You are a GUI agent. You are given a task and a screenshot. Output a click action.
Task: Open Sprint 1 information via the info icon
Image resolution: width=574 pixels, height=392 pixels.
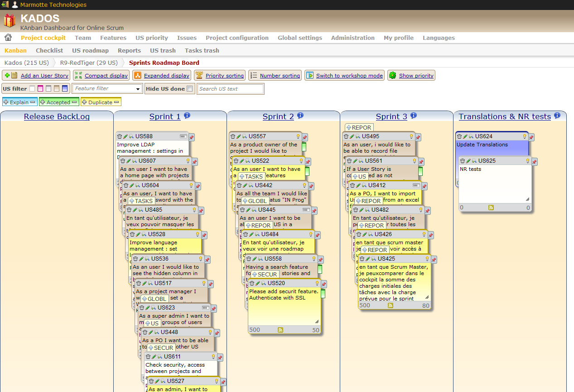(187, 116)
